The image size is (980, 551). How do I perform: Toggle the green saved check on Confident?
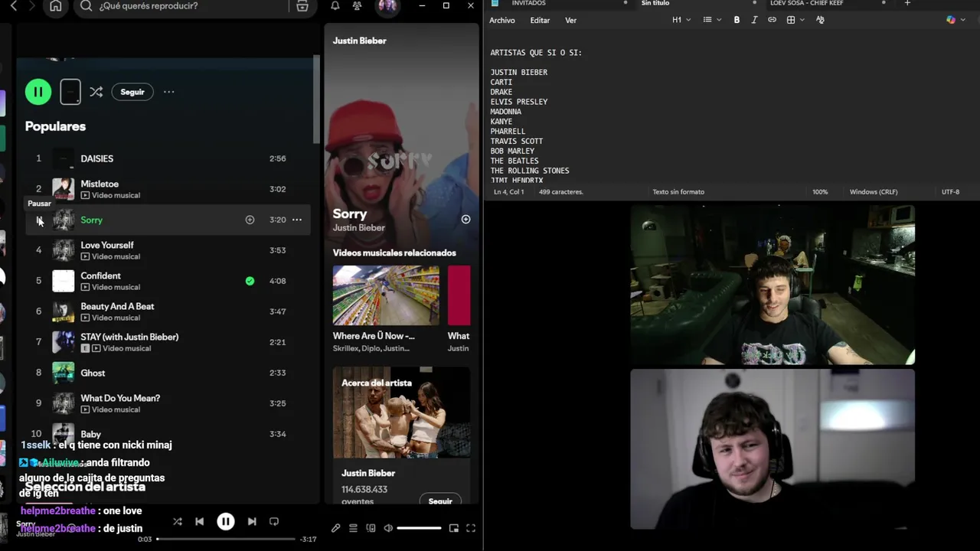[x=250, y=281]
